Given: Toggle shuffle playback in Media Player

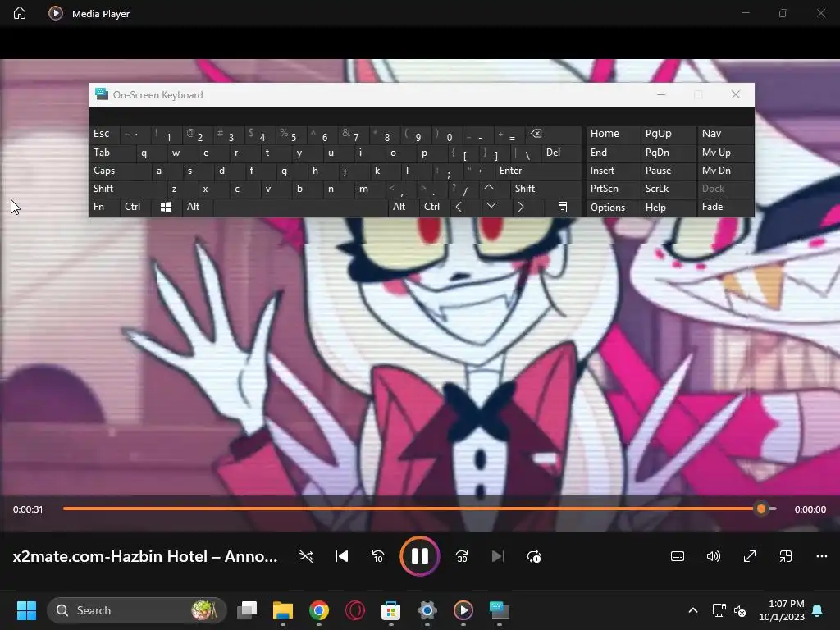Looking at the screenshot, I should click(306, 556).
